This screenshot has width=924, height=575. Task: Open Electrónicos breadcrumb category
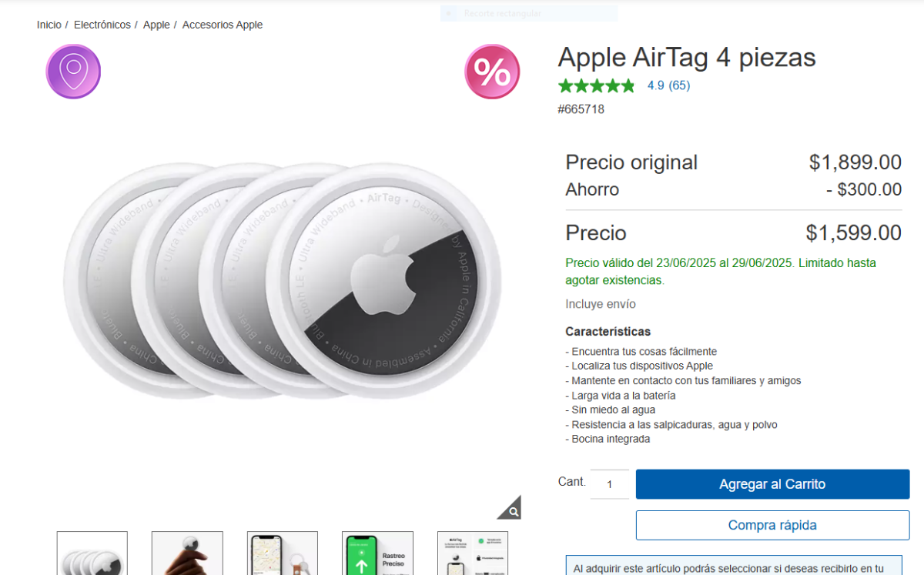click(x=102, y=25)
